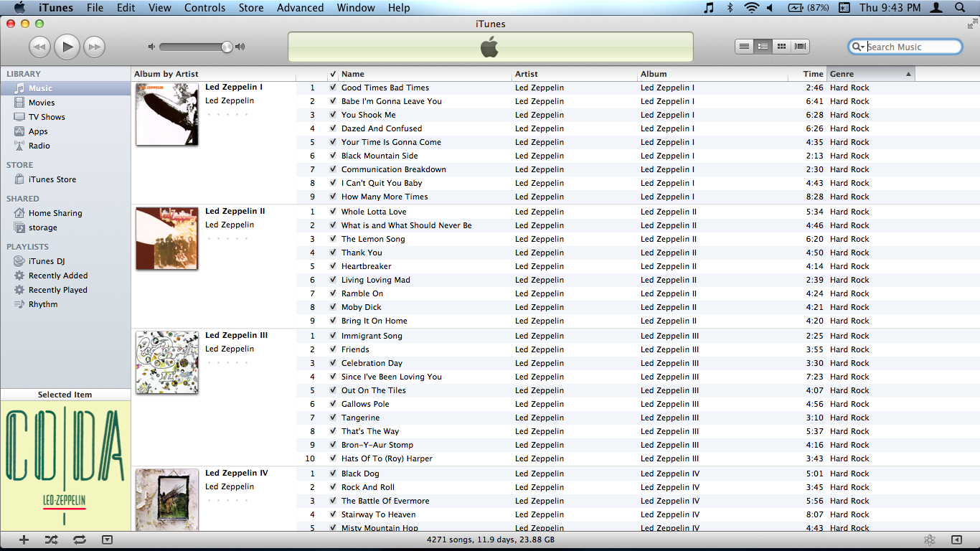Uncheck Black Dog checkbox
Image resolution: width=980 pixels, height=551 pixels.
(333, 474)
